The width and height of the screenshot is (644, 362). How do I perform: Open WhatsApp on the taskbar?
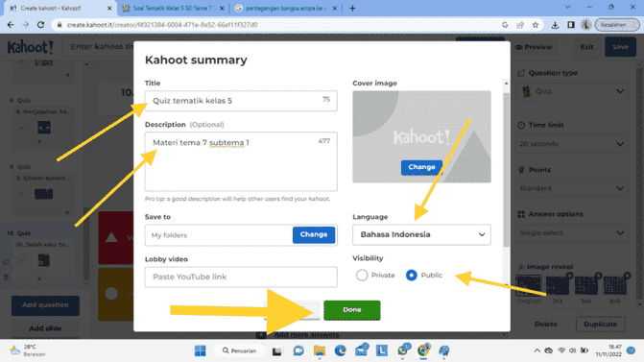403,350
